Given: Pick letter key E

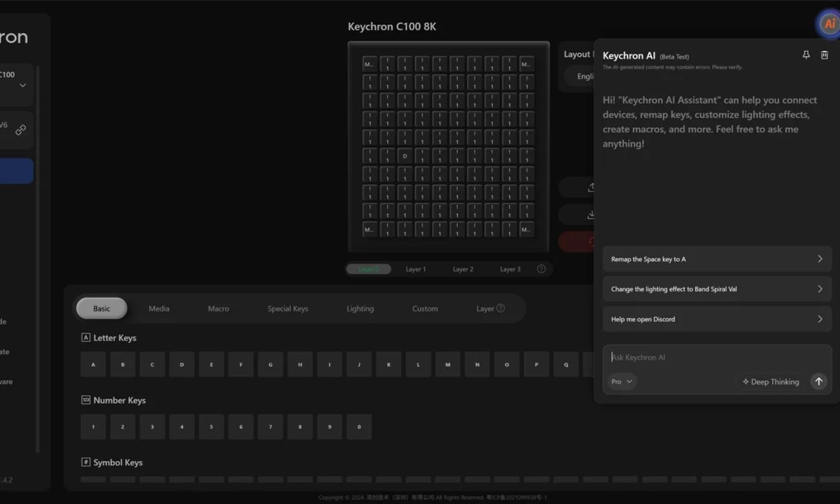Looking at the screenshot, I should 212,365.
